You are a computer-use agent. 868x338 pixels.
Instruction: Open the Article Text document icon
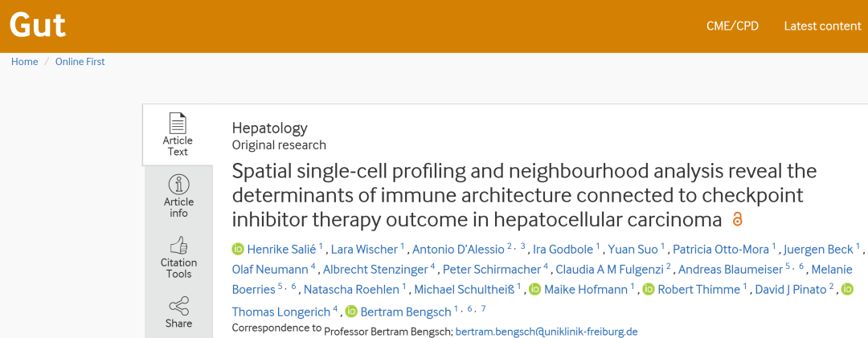[178, 124]
